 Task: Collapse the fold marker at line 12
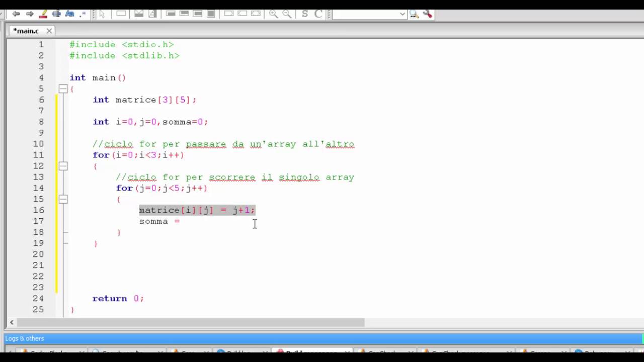point(63,166)
